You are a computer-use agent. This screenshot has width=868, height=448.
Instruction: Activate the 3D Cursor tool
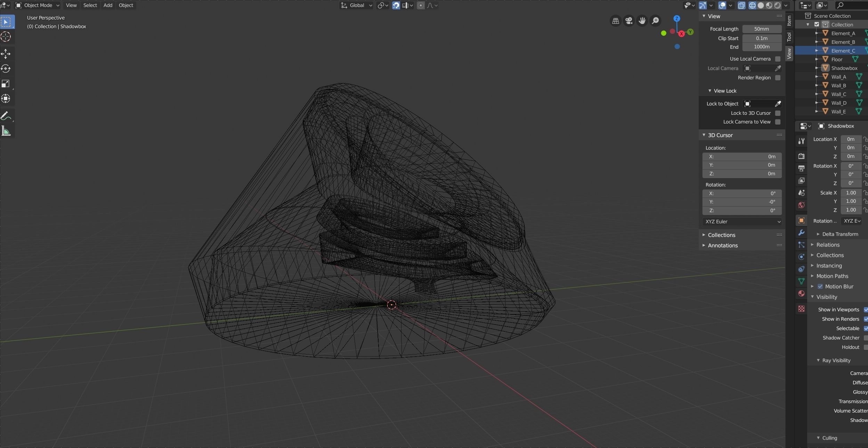click(6, 37)
